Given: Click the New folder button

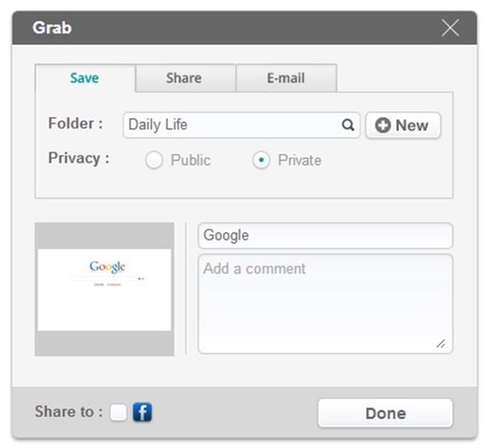Looking at the screenshot, I should pos(403,125).
